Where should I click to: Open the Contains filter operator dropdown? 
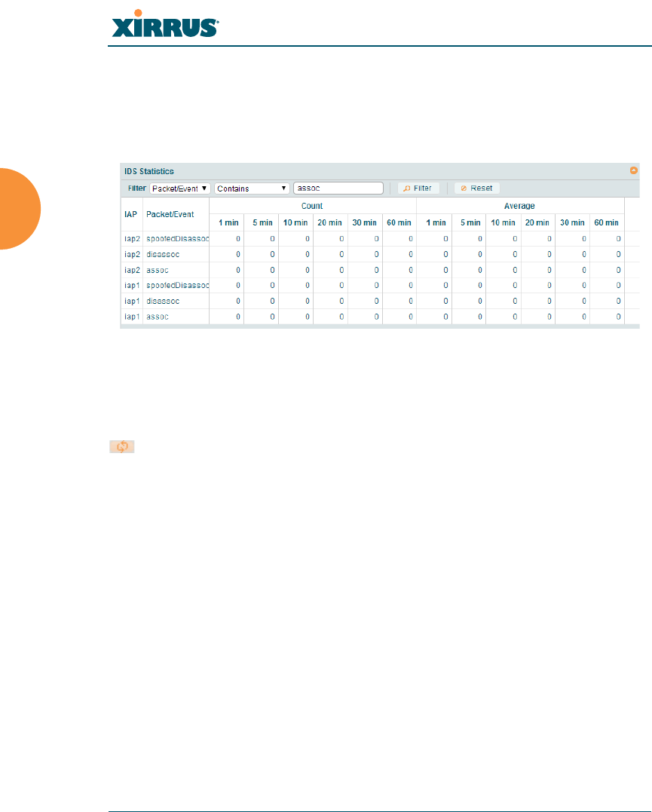tap(252, 188)
